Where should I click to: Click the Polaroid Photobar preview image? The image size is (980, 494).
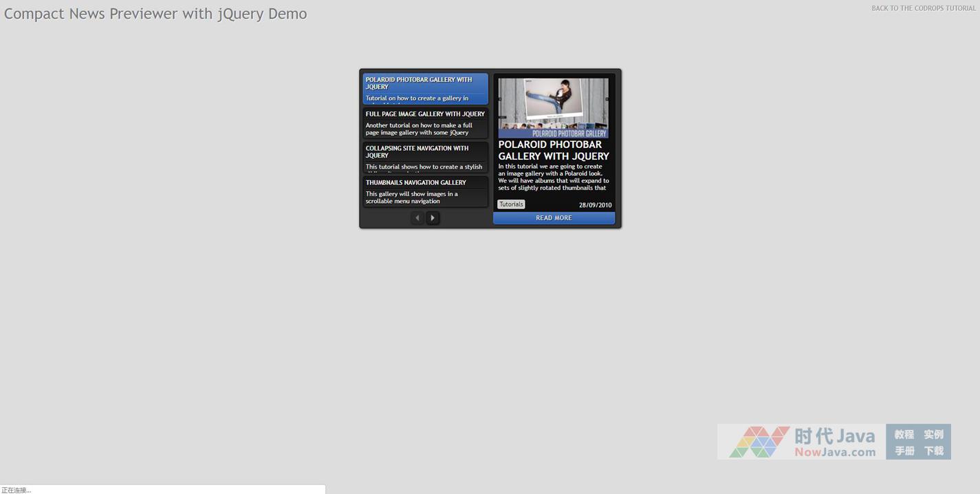(553, 107)
